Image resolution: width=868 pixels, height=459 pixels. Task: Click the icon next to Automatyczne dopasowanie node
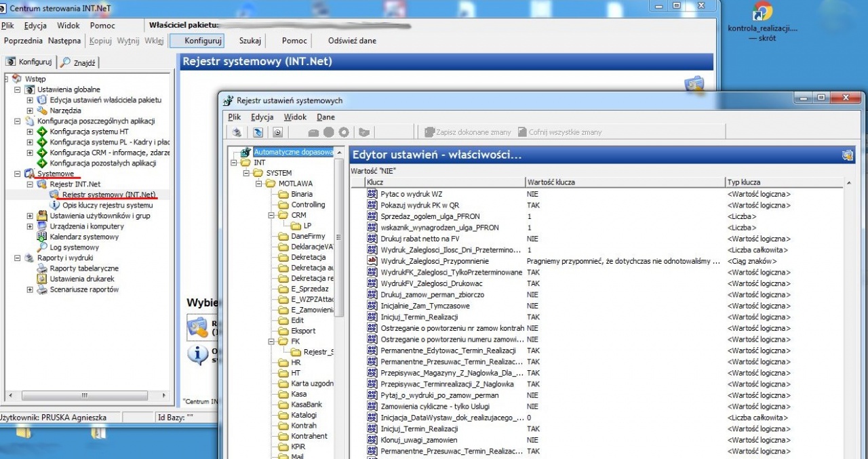(247, 153)
